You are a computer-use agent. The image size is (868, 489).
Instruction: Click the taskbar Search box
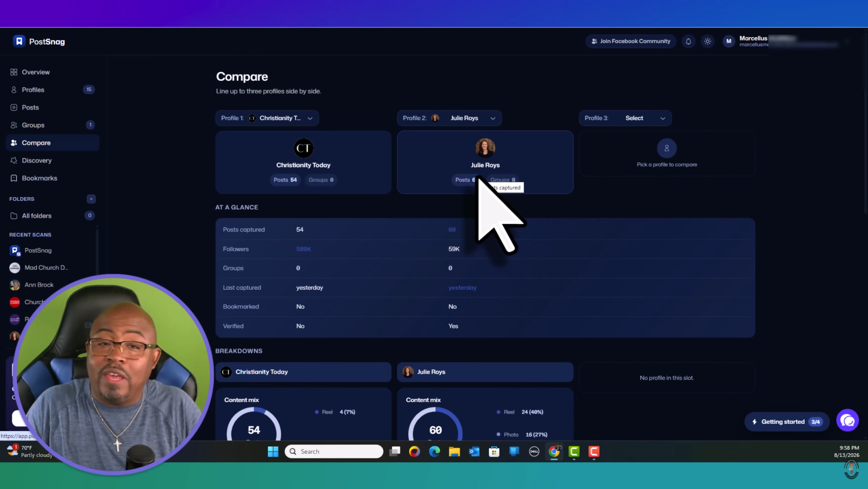click(334, 452)
